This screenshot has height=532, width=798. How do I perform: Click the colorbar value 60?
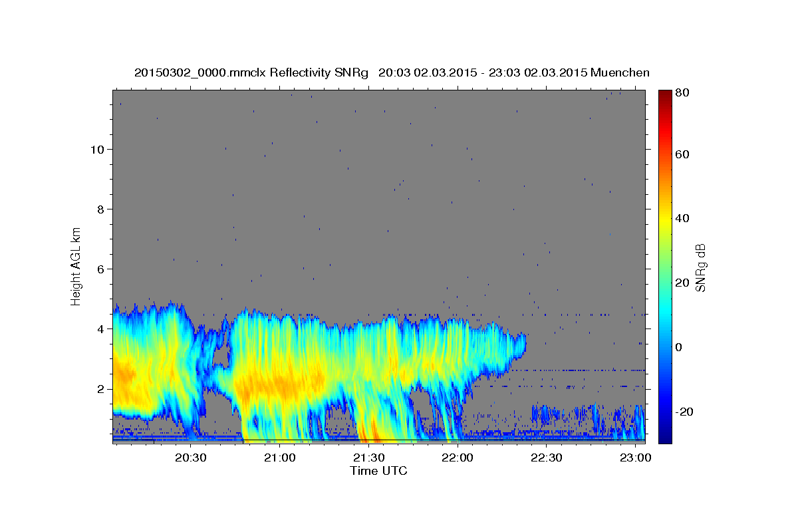tap(682, 154)
